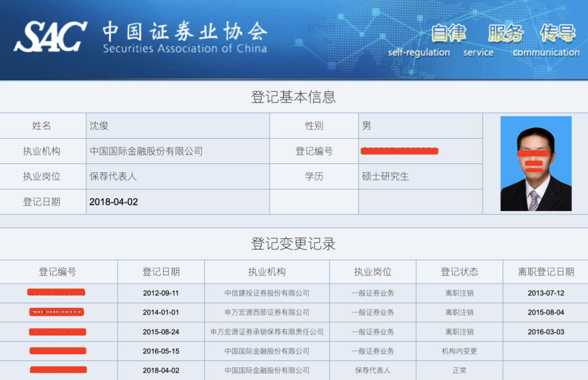Click the 登记基本信息 section heading
The image size is (588, 380).
tap(293, 97)
